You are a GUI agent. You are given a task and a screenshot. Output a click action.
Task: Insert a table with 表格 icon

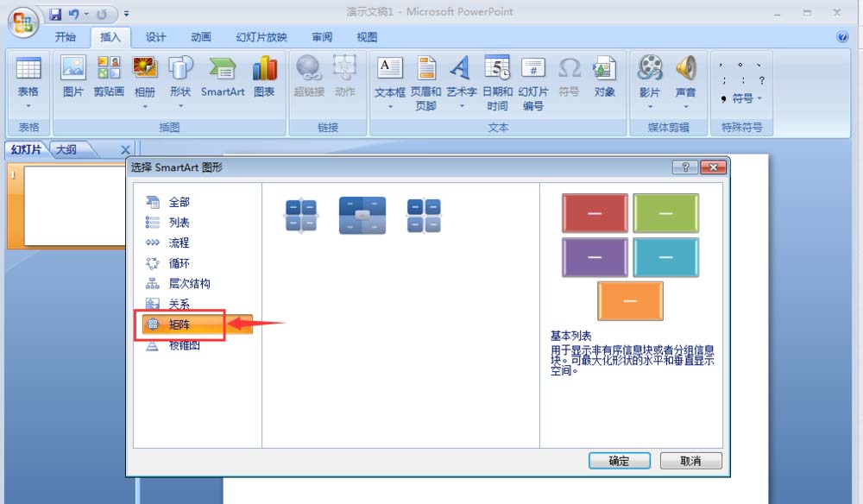[x=28, y=69]
